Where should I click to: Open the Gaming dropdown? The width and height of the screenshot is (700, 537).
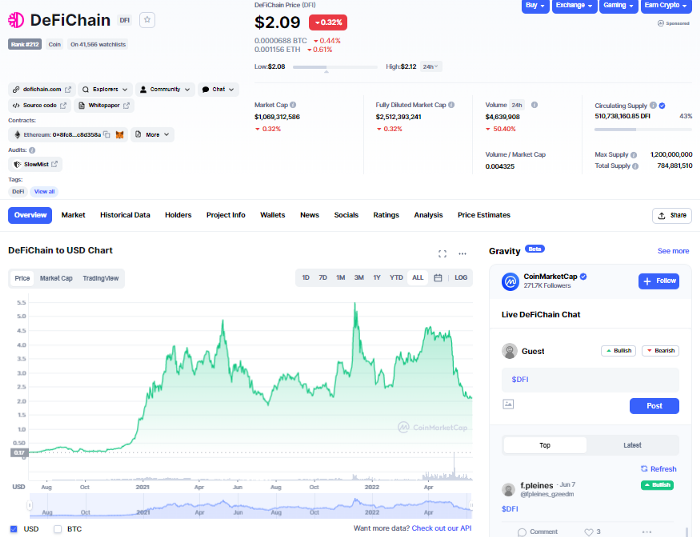click(618, 5)
